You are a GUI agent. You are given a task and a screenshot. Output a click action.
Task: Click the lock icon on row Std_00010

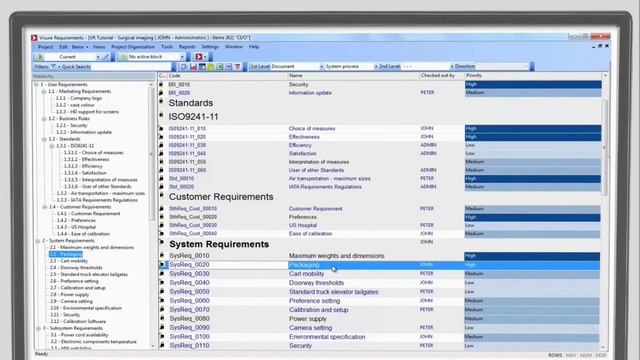161,178
